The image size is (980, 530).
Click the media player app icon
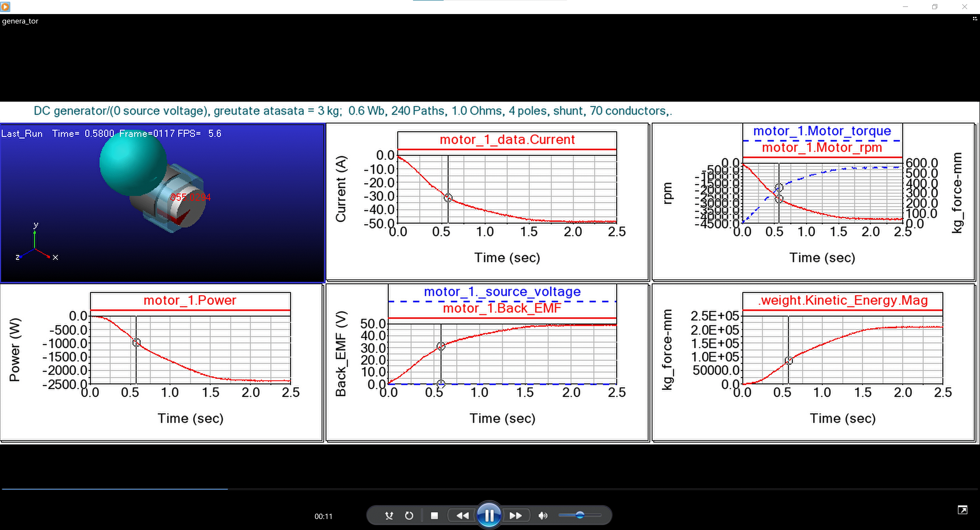[5, 6]
